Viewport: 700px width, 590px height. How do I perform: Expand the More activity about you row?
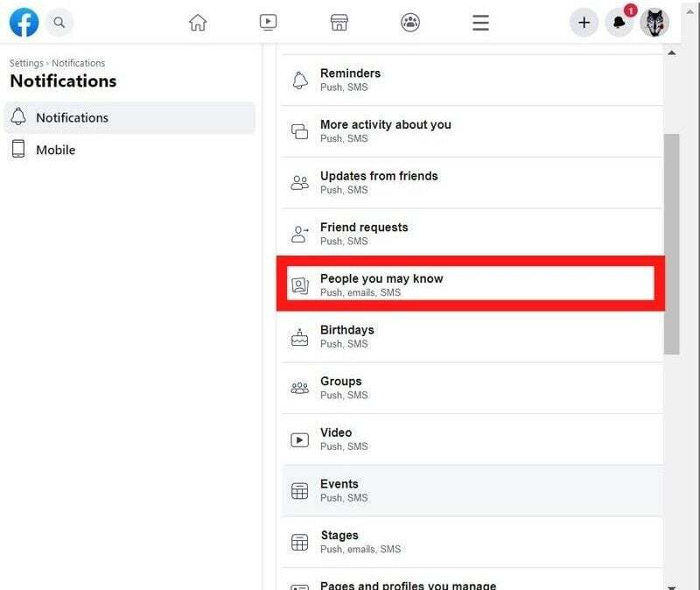coord(472,131)
